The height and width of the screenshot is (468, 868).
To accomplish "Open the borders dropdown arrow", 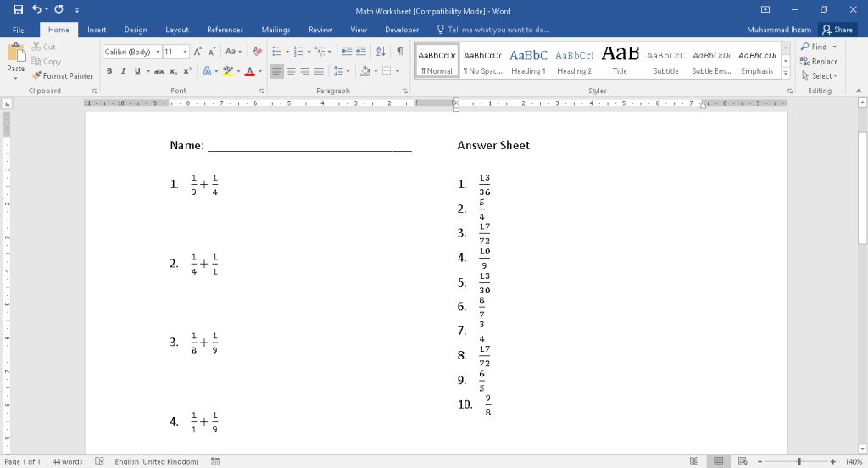I will pyautogui.click(x=397, y=71).
